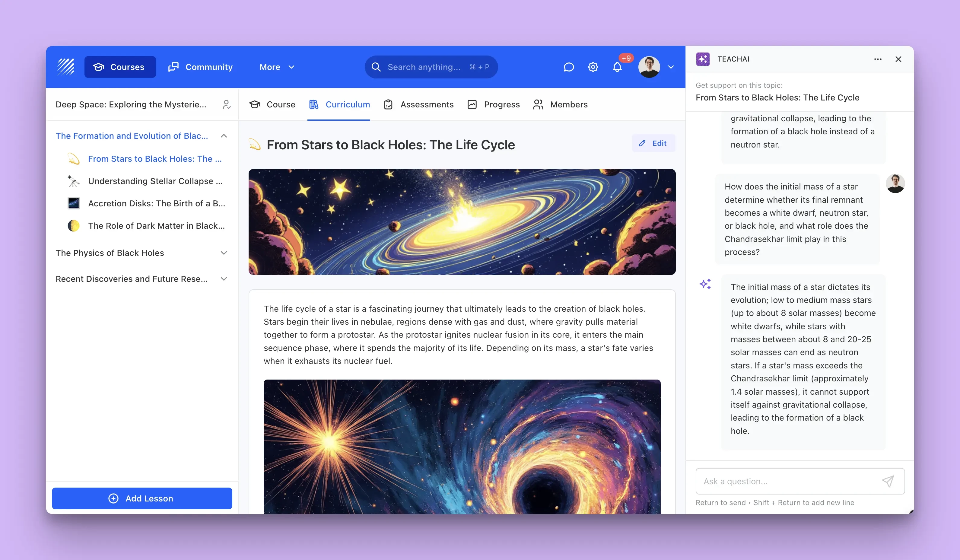Go to the Community section

(x=200, y=67)
